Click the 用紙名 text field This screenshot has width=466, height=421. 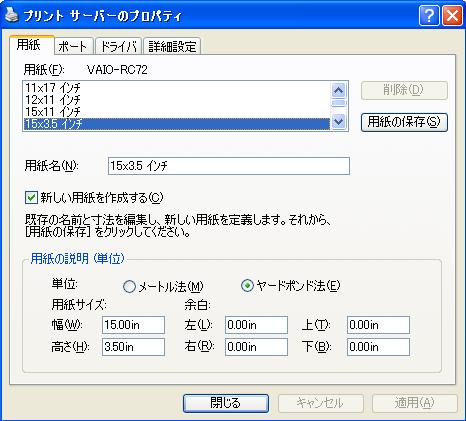click(229, 166)
